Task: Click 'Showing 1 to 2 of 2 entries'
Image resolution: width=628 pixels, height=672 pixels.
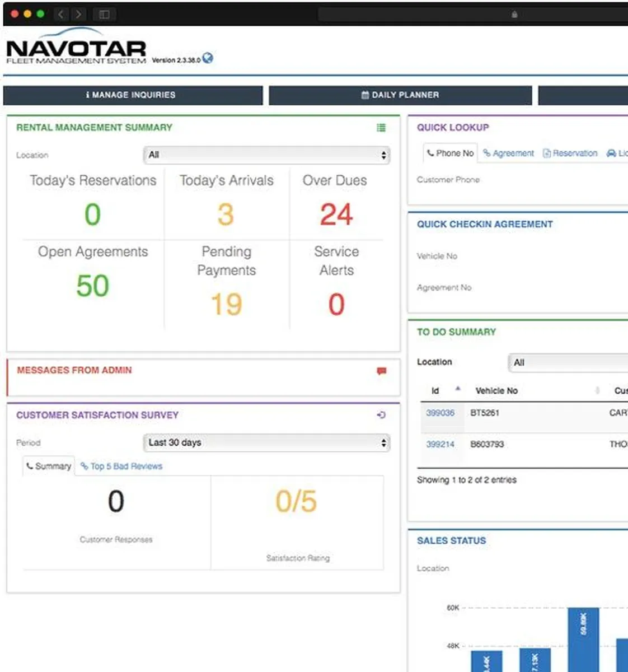Action: [467, 480]
